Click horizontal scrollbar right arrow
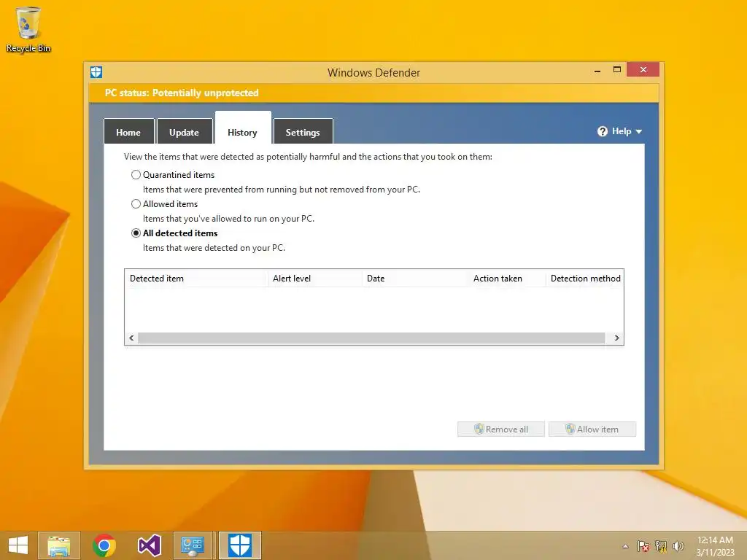The image size is (747, 560). (617, 338)
